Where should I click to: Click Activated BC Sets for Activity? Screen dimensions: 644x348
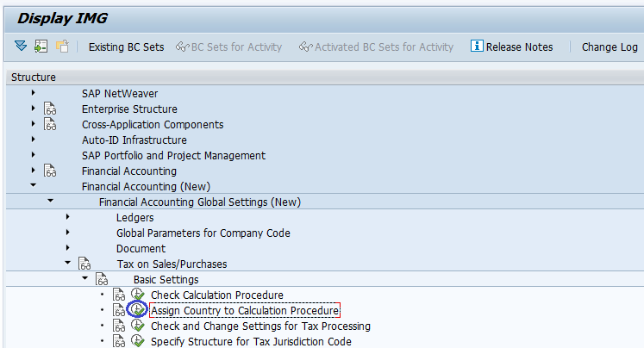click(376, 47)
